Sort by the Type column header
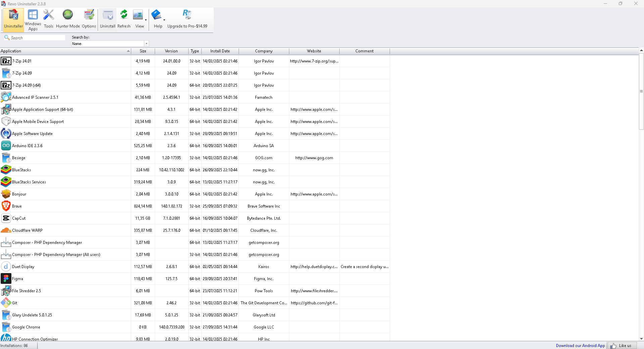 point(195,51)
